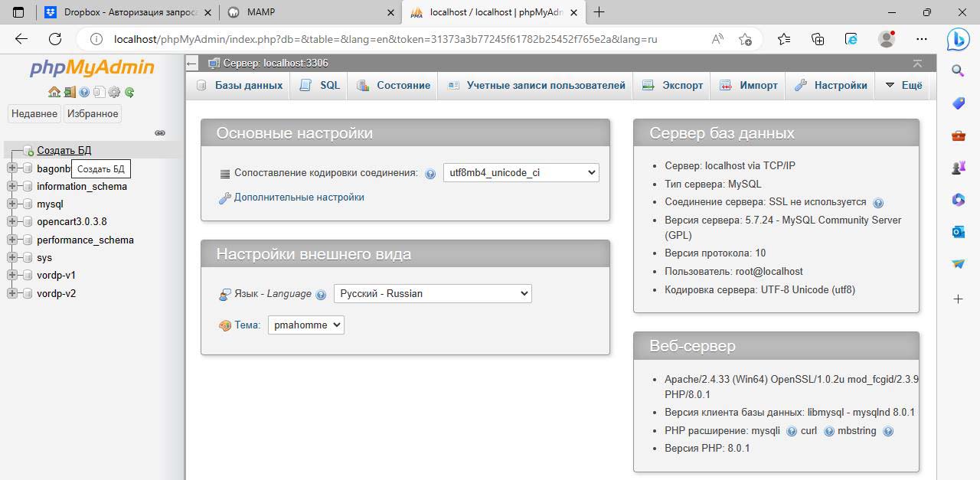Open the Русский - Russian language dropdown

click(x=432, y=293)
